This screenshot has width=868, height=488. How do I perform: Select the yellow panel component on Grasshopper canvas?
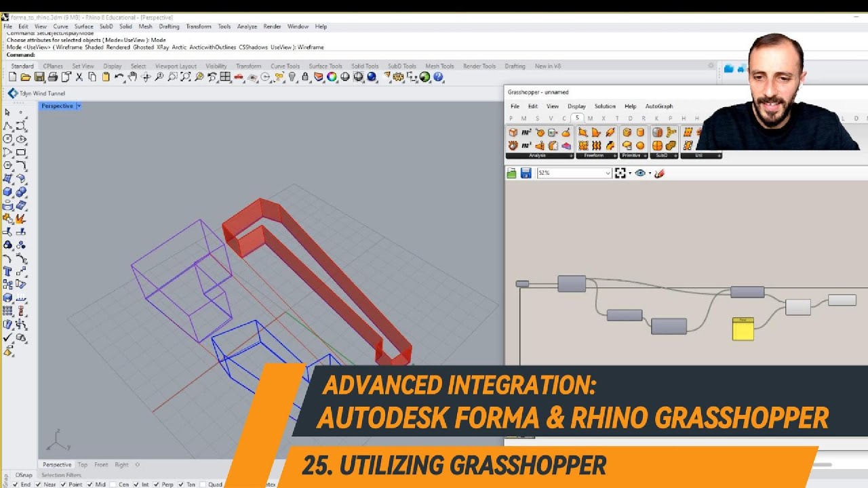[743, 329]
